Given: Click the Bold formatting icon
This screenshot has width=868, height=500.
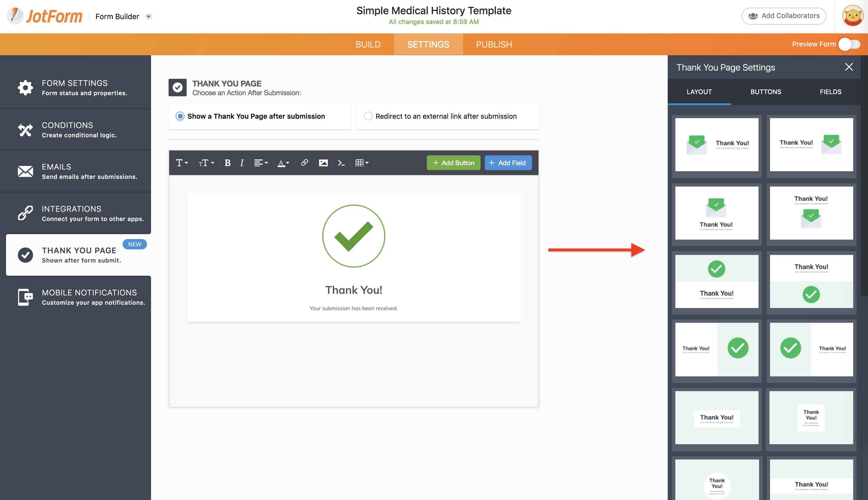Looking at the screenshot, I should pyautogui.click(x=227, y=163).
